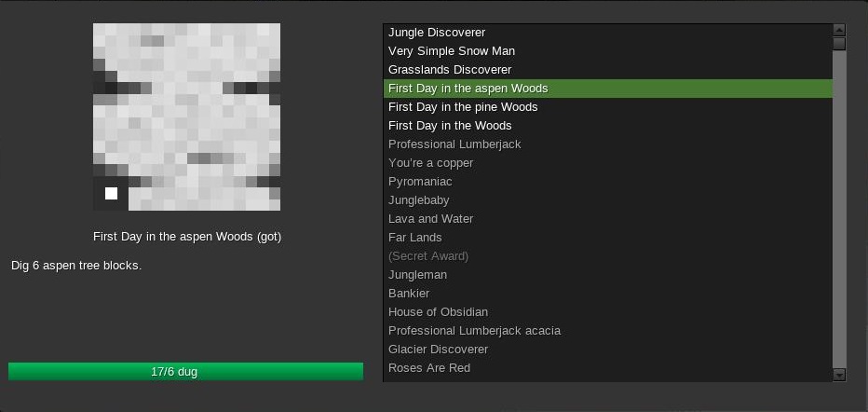This screenshot has height=412, width=868.
Task: Select the Pyromaniac award
Action: [420, 182]
